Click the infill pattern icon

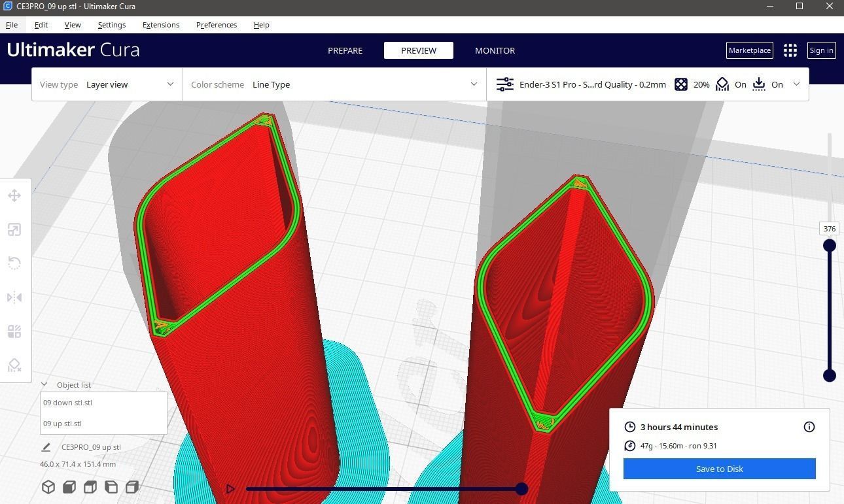tap(681, 84)
